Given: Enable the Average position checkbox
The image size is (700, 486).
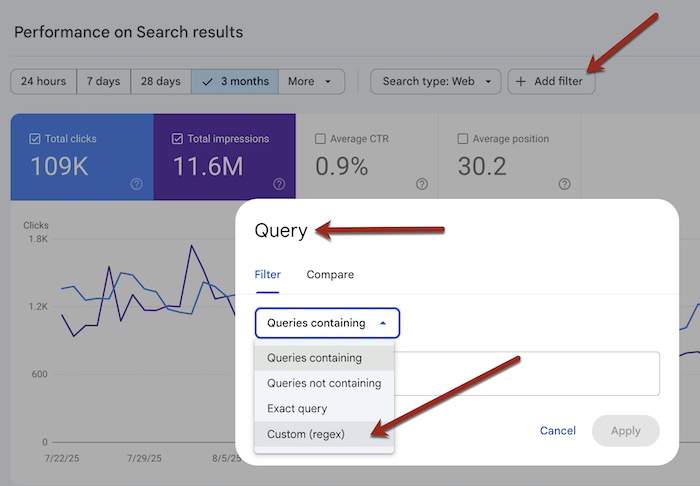Looking at the screenshot, I should (463, 139).
